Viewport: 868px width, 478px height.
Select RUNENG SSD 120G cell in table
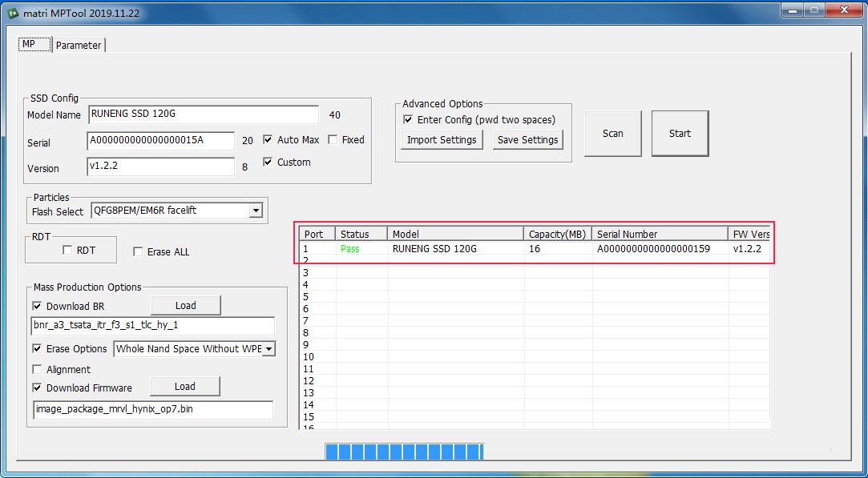click(434, 249)
